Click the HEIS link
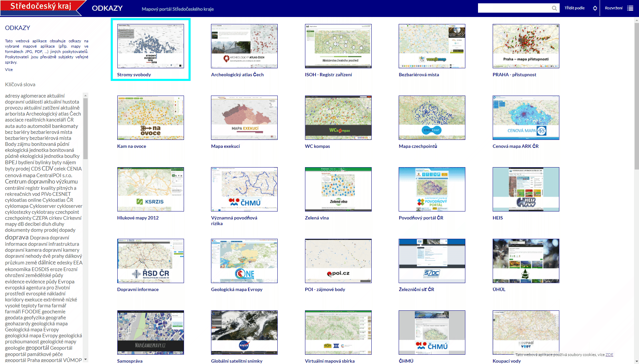Screen dimensions: 639x364 pyautogui.click(x=498, y=218)
